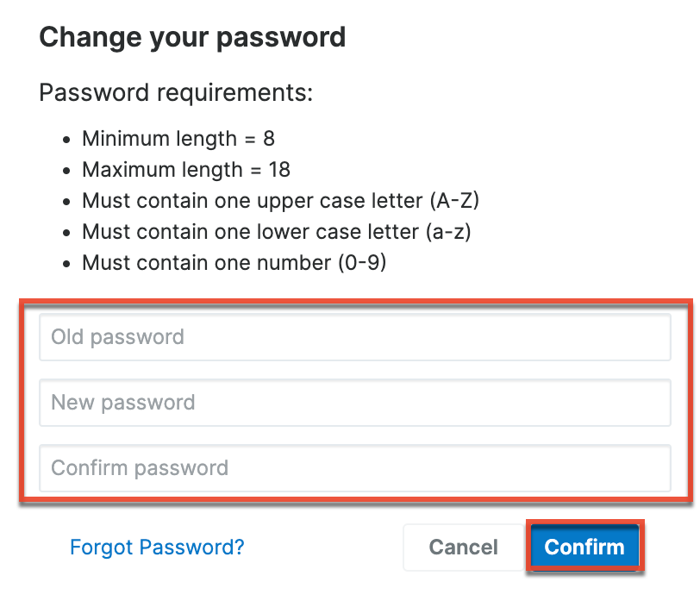Screen dimensions: 700x607
Task: Click the 'Change your password' heading
Action: click(x=192, y=37)
